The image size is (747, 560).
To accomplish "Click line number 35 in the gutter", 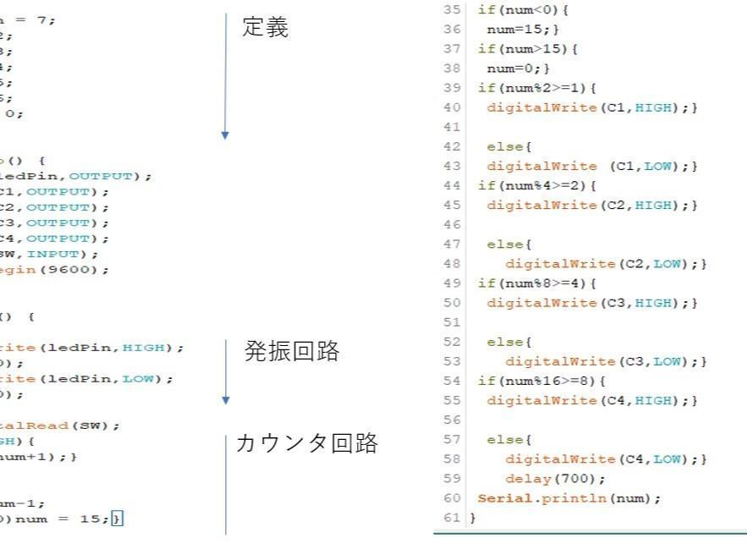I will point(452,9).
